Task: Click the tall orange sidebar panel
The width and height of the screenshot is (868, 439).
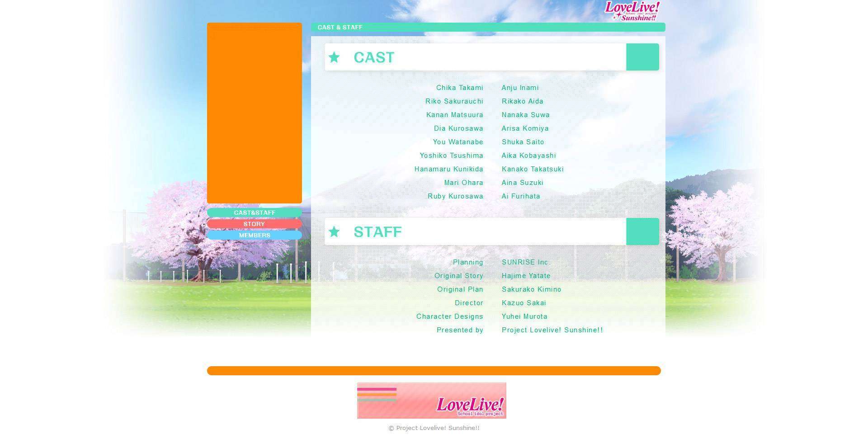Action: (254, 113)
